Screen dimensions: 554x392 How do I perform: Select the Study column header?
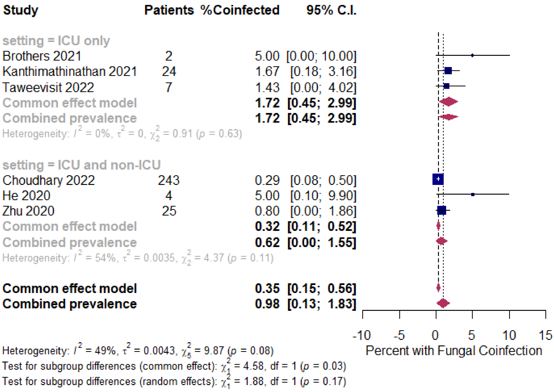tap(21, 10)
